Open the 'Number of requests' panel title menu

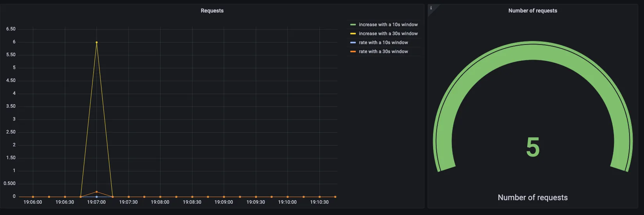click(533, 11)
